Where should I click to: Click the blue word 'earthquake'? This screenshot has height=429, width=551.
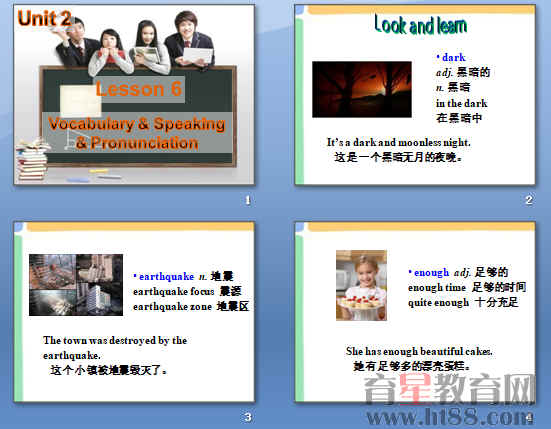tap(167, 277)
